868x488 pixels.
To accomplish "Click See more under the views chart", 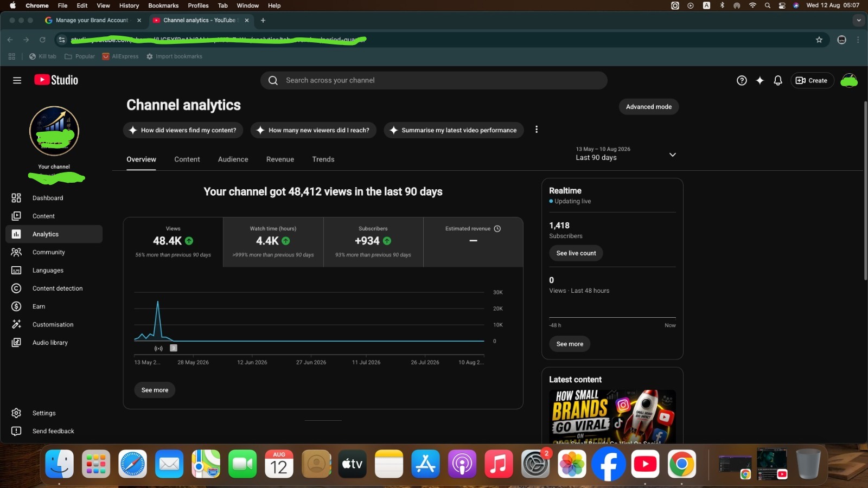I will point(155,390).
